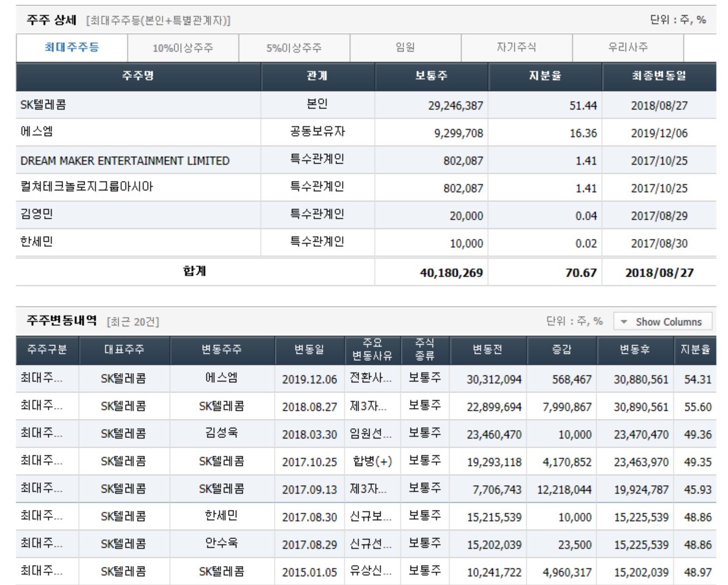Click the increase value 568,467
The width and height of the screenshot is (728, 585).
[x=572, y=379]
